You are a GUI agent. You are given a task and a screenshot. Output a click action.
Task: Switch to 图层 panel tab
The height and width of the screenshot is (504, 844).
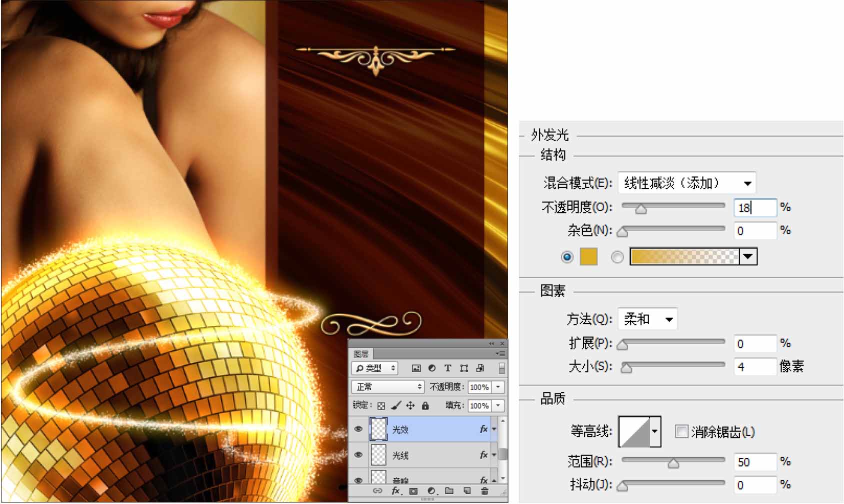(361, 353)
